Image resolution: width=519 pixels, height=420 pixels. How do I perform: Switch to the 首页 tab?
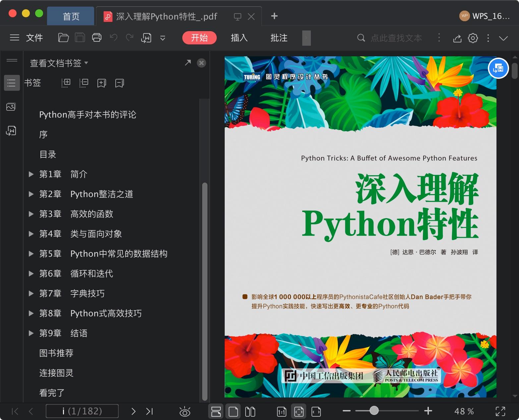click(71, 17)
